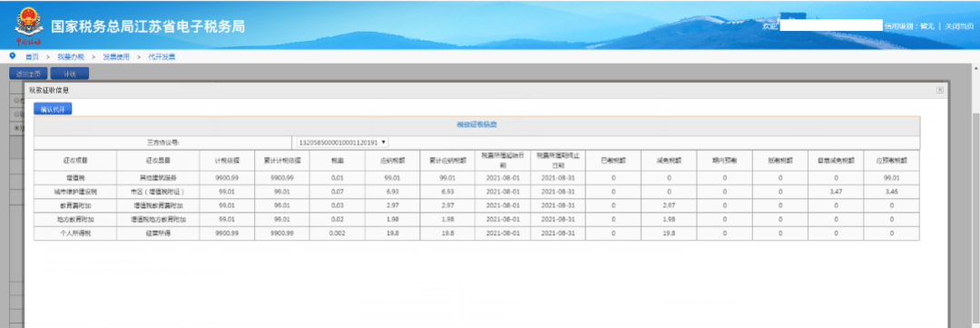Screen dimensions: 980x328
Task: Click the 个人所得税 row in tax table
Action: click(x=476, y=233)
